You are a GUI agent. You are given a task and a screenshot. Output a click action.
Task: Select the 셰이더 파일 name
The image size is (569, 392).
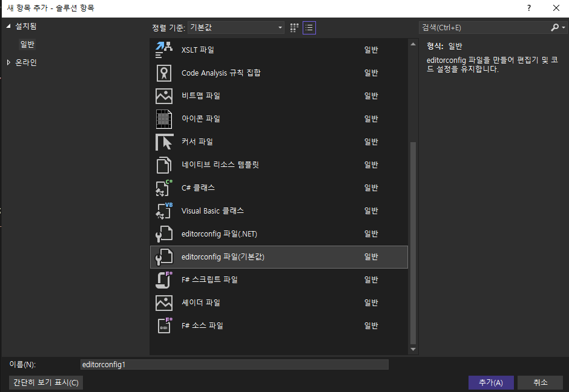(201, 302)
